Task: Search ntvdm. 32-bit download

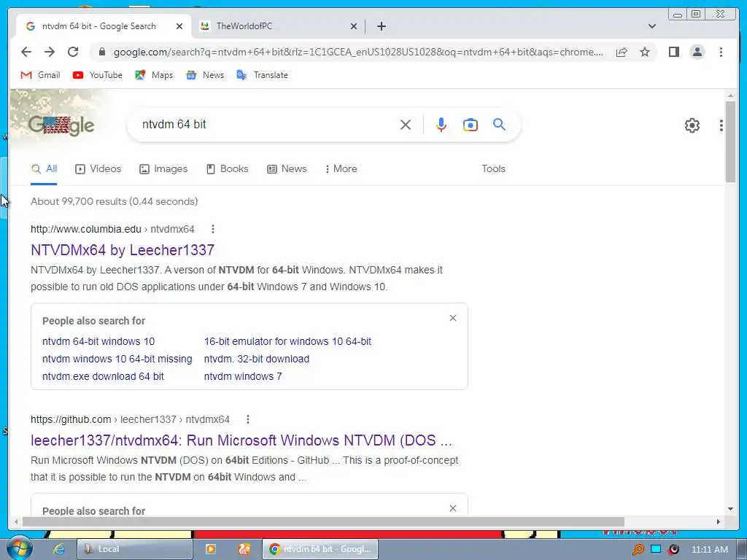Action: coord(257,359)
